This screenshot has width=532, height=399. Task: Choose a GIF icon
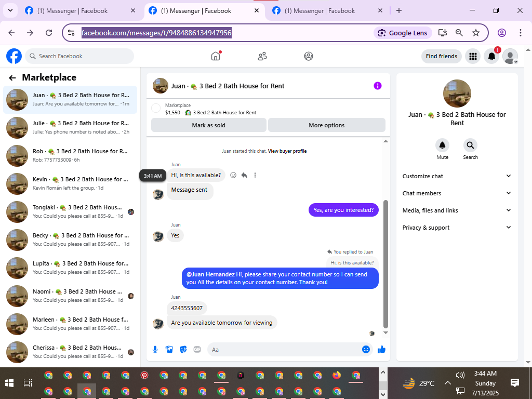click(197, 350)
